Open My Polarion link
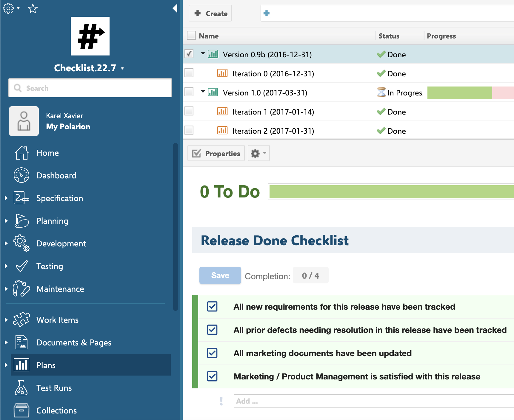 coord(68,126)
